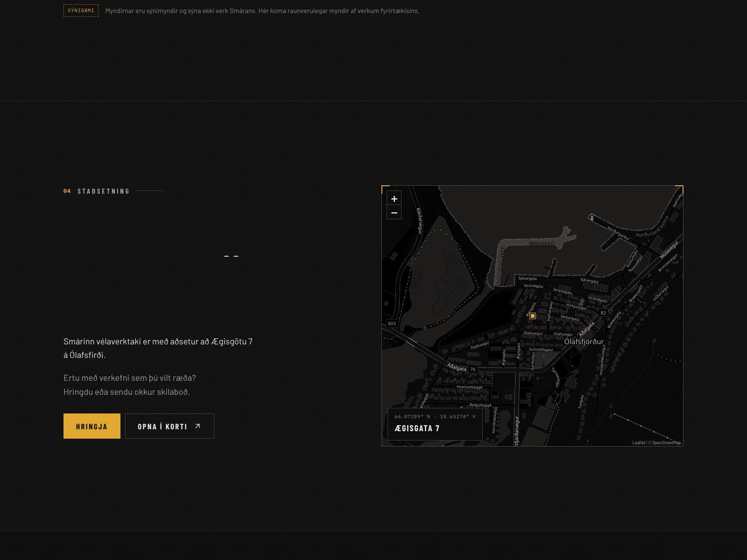Click the disclaimer text starting 'Myndirnar eru sýnimyndir'

tap(262, 11)
